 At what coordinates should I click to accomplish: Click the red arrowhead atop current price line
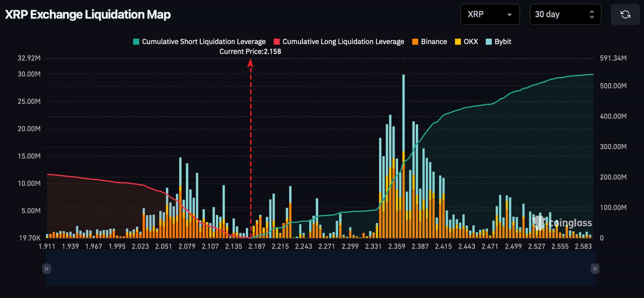coord(250,63)
